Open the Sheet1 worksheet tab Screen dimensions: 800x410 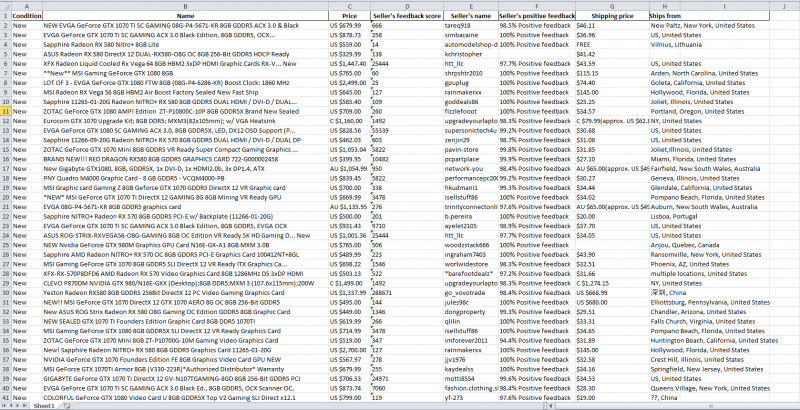(44, 406)
